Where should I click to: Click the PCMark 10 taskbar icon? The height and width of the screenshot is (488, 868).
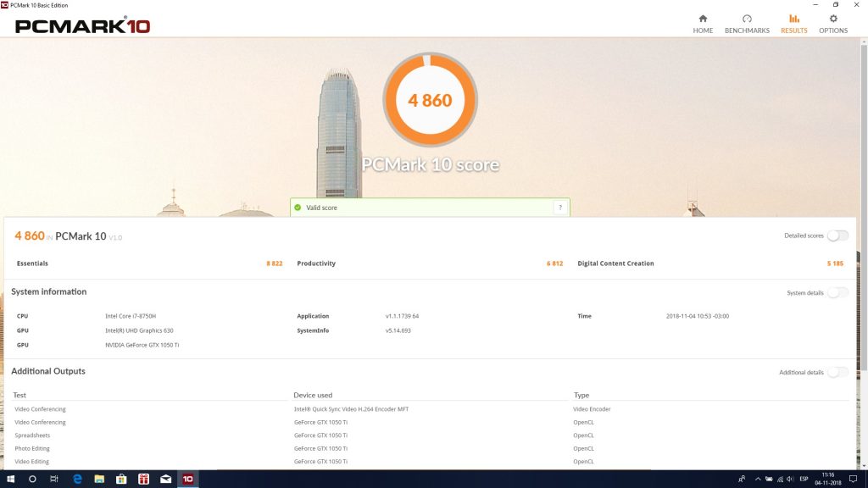click(187, 479)
